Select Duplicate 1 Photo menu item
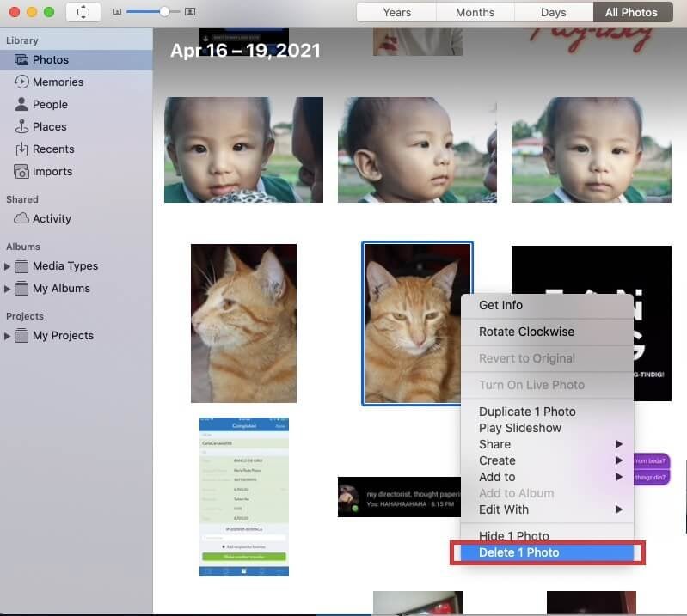Image resolution: width=687 pixels, height=616 pixels. [x=547, y=412]
